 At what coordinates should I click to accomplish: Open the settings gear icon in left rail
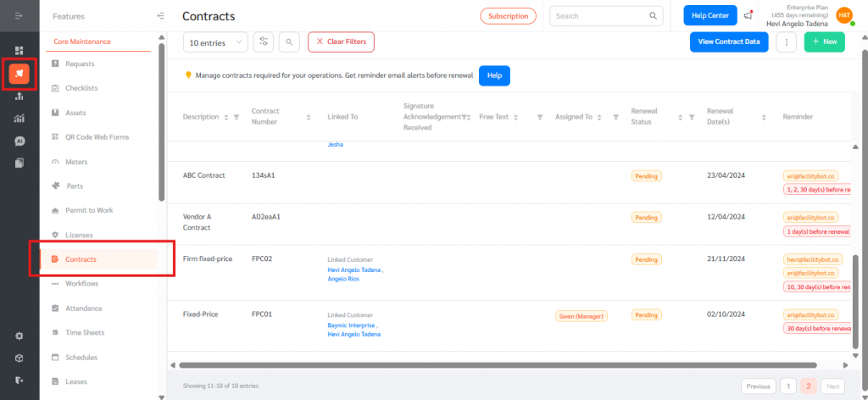[19, 336]
